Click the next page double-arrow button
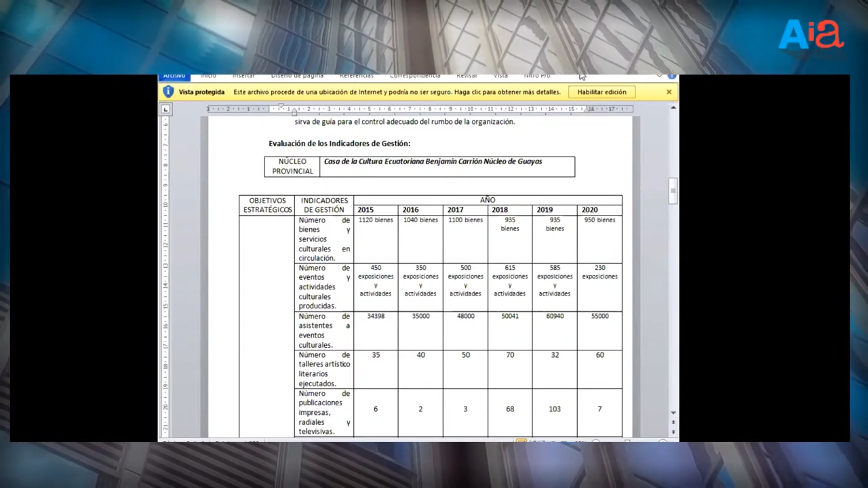Screen dimensions: 868x488 point(673,432)
